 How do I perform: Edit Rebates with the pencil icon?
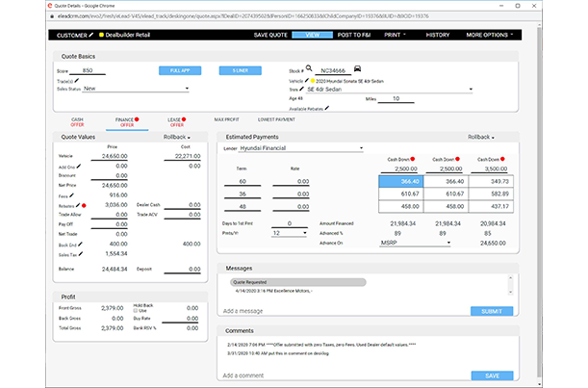pyautogui.click(x=78, y=205)
